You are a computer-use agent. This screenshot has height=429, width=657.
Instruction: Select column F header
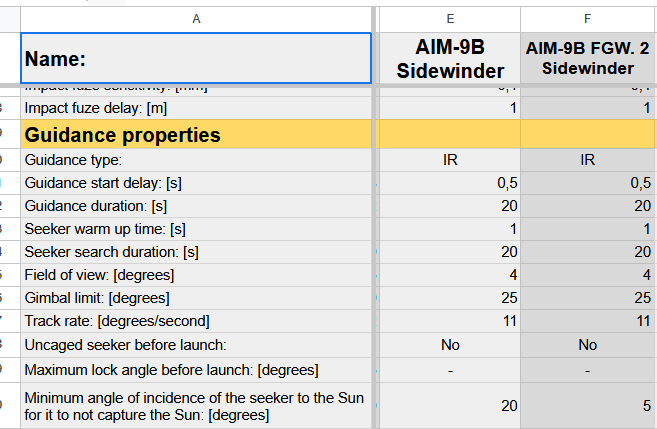[x=588, y=17]
